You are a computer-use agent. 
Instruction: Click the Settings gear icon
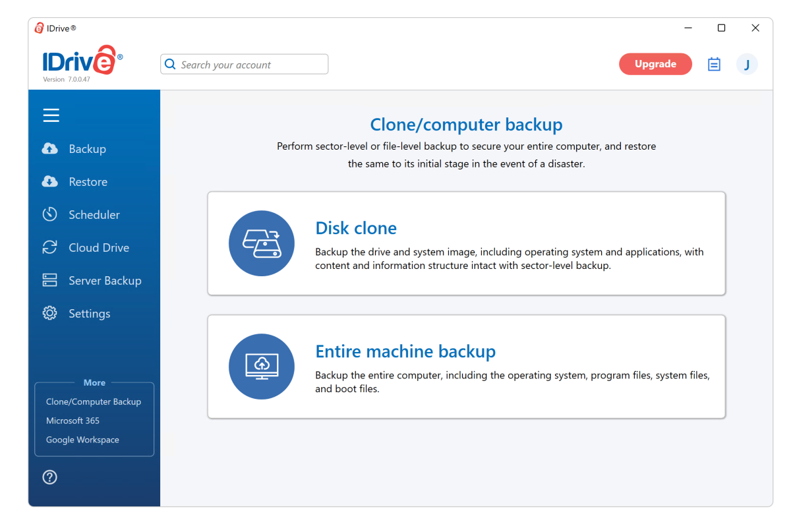tap(49, 314)
